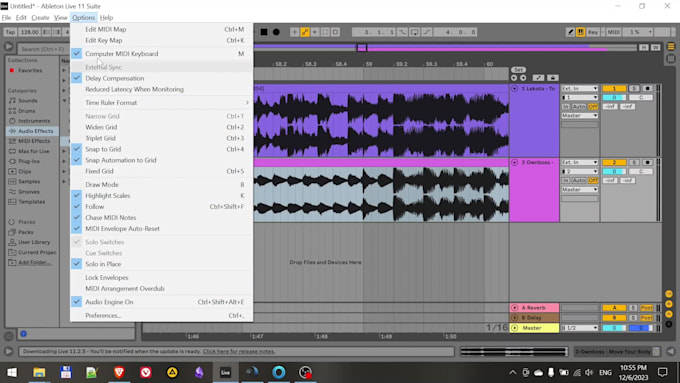This screenshot has height=383, width=680.
Task: Select Favorites collection
Action: (x=30, y=70)
